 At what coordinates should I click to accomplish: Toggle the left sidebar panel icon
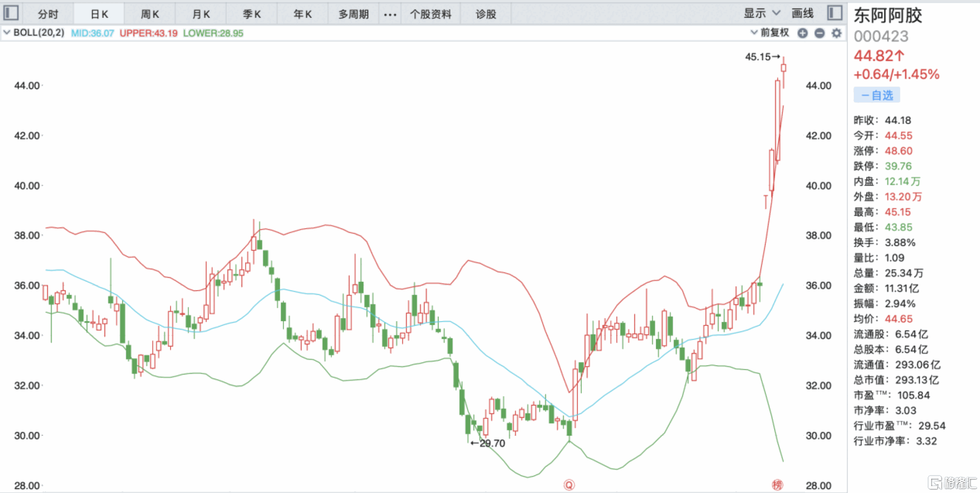tap(11, 13)
